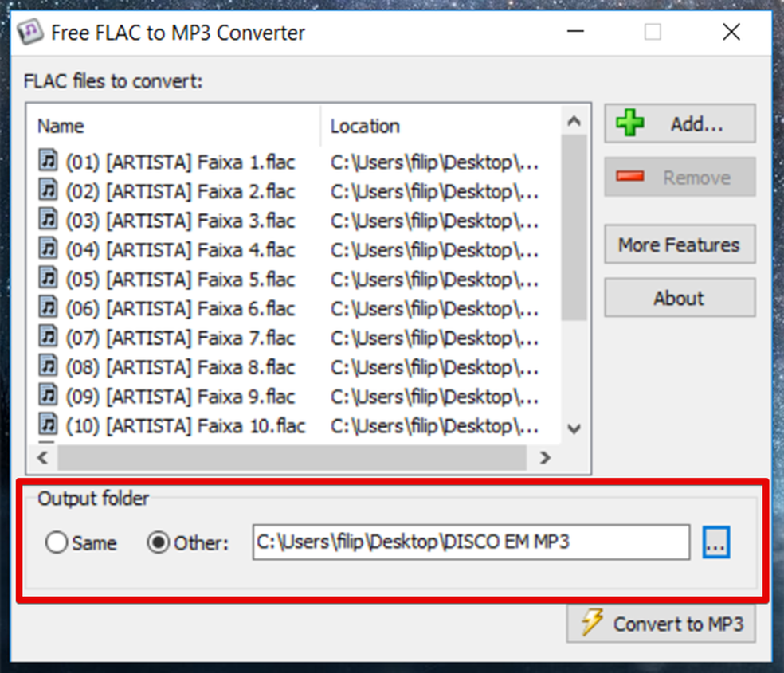Click the horizontal scrollbar thumb

[292, 457]
